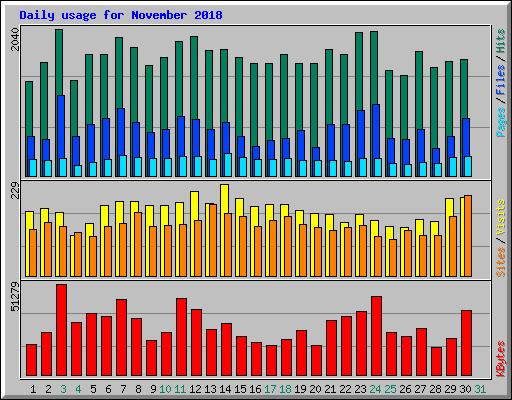512x400 pixels.
Task: Click the blue "Files" legend label
Action: click(501, 80)
